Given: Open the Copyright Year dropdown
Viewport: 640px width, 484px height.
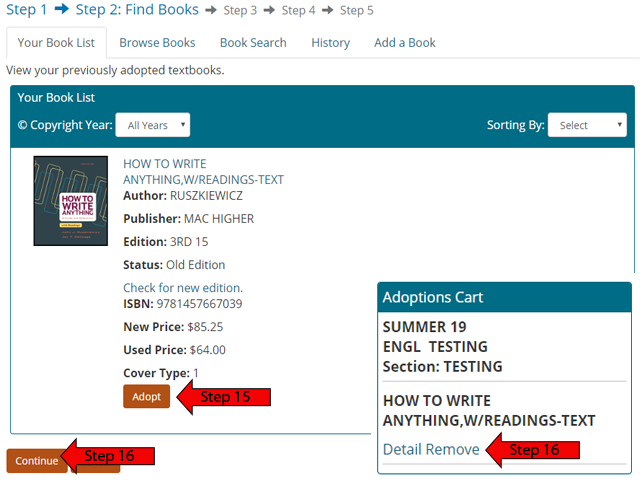Looking at the screenshot, I should pos(153,125).
